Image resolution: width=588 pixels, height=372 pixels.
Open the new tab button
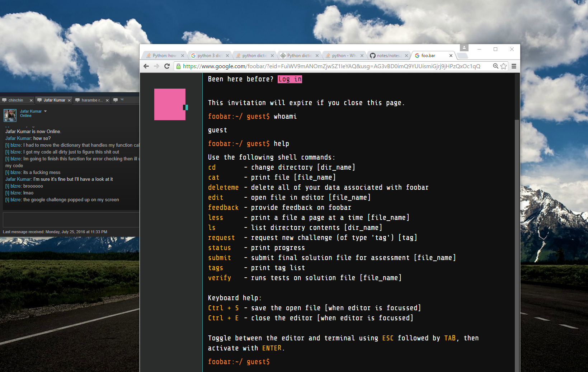463,56
